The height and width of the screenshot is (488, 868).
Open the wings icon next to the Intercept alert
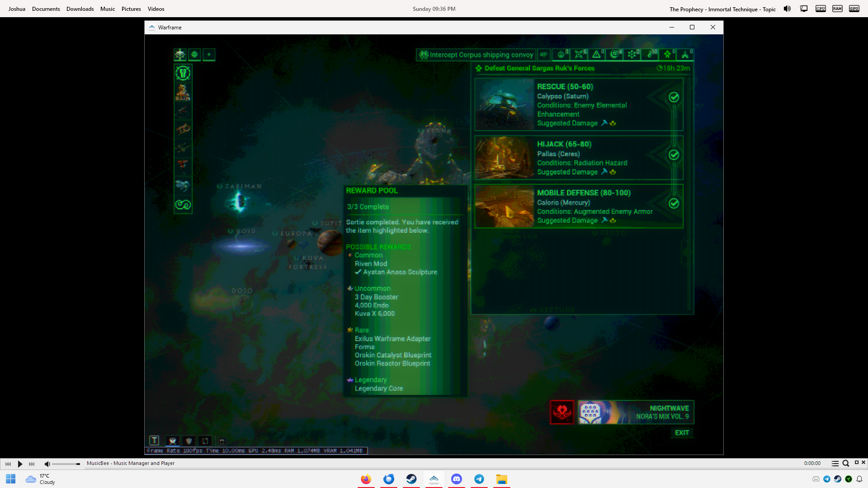(544, 55)
